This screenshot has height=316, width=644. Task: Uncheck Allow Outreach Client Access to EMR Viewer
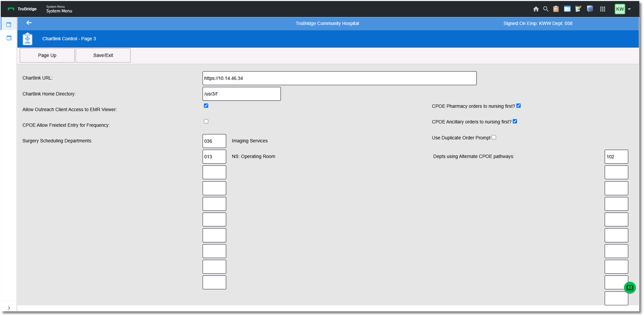click(206, 106)
